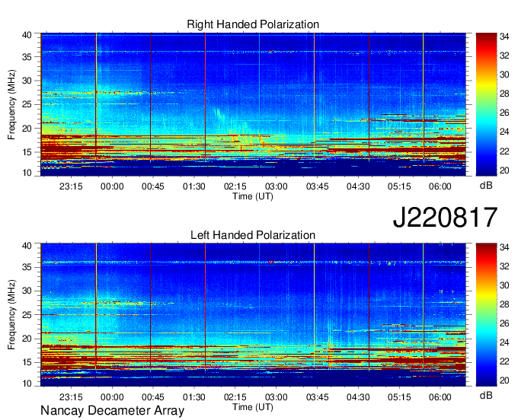Screen dimensions: 518x420
Task: Click the 25 MHz tick on left-handed plot
Action: click(x=27, y=315)
